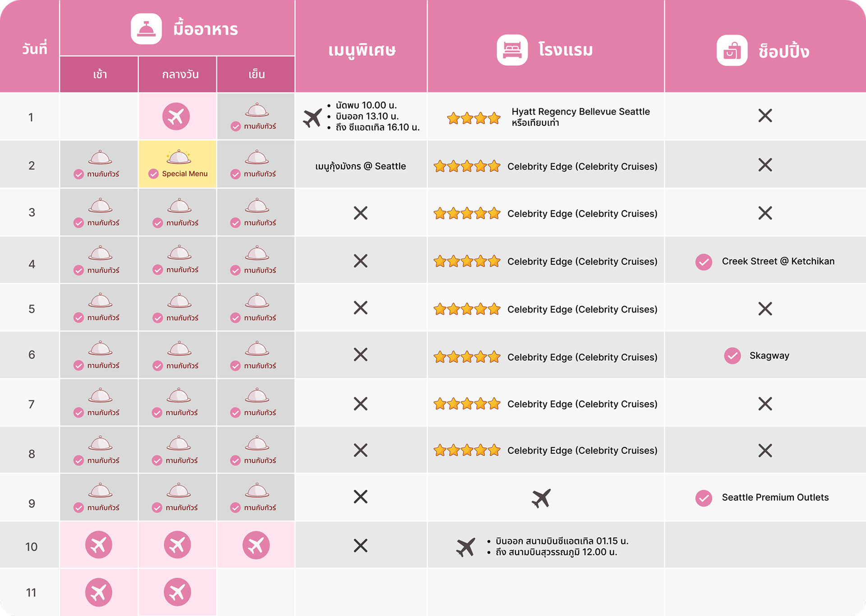Click the X mark in day 1 shopping cell
Image resolution: width=866 pixels, height=616 pixels.
(765, 115)
